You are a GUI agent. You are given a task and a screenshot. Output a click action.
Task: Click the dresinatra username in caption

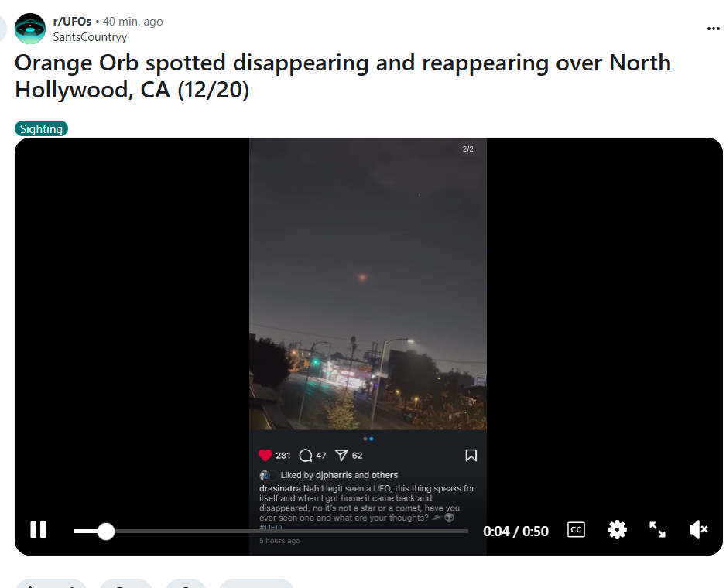click(280, 488)
